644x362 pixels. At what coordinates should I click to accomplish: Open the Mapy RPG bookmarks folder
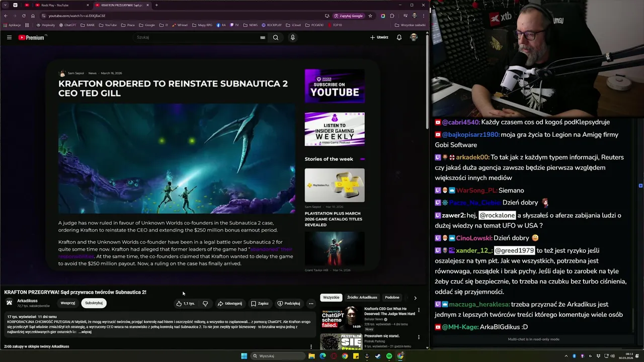(202, 25)
